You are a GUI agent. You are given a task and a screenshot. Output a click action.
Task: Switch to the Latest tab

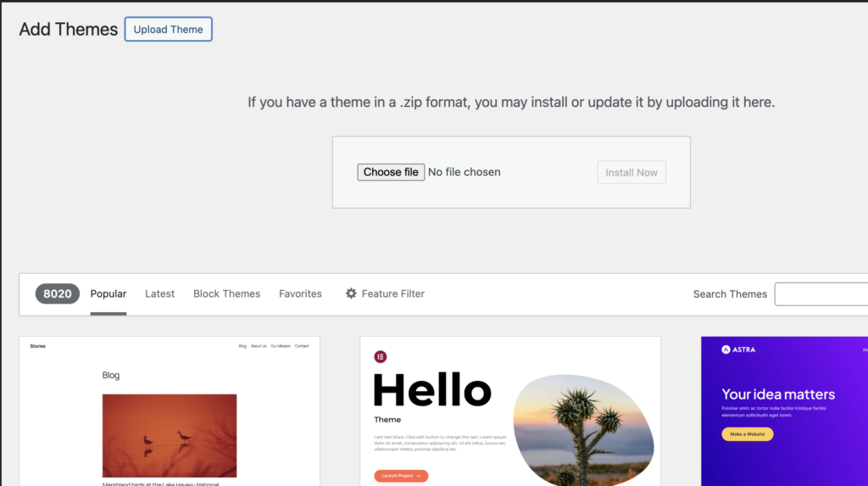(160, 293)
